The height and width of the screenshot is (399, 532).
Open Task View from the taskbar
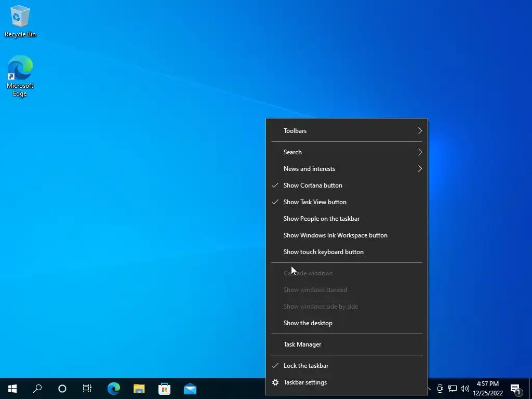pyautogui.click(x=87, y=389)
